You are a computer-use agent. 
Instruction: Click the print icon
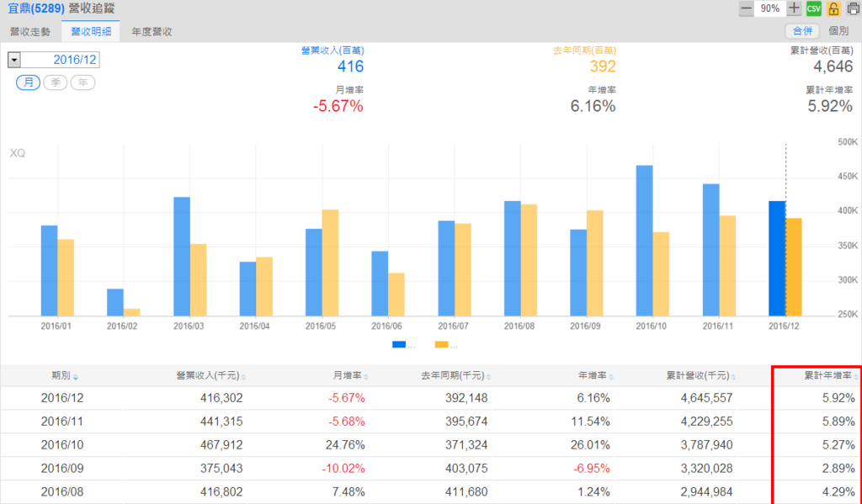(854, 8)
